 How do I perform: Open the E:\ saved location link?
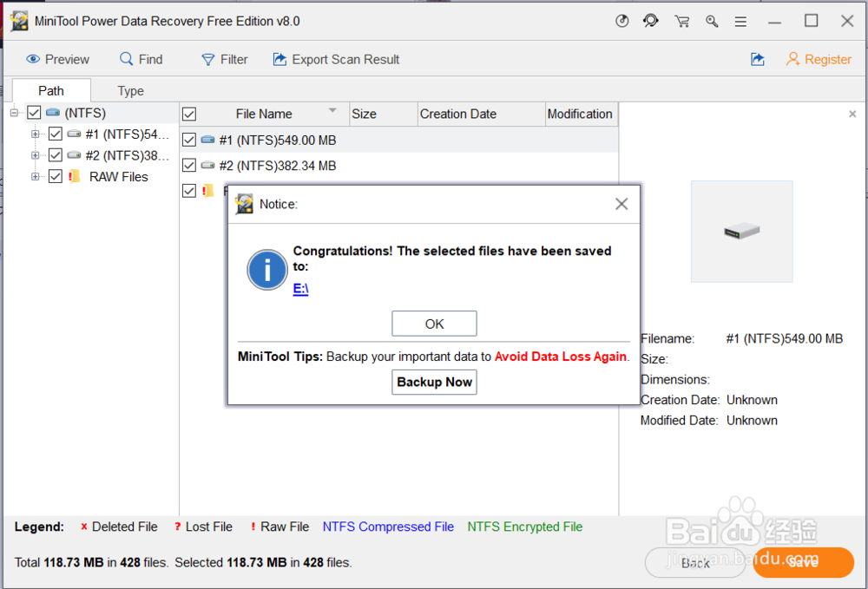pyautogui.click(x=300, y=289)
